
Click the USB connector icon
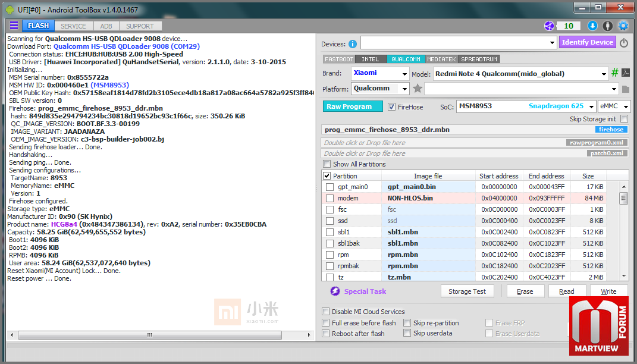click(x=607, y=26)
